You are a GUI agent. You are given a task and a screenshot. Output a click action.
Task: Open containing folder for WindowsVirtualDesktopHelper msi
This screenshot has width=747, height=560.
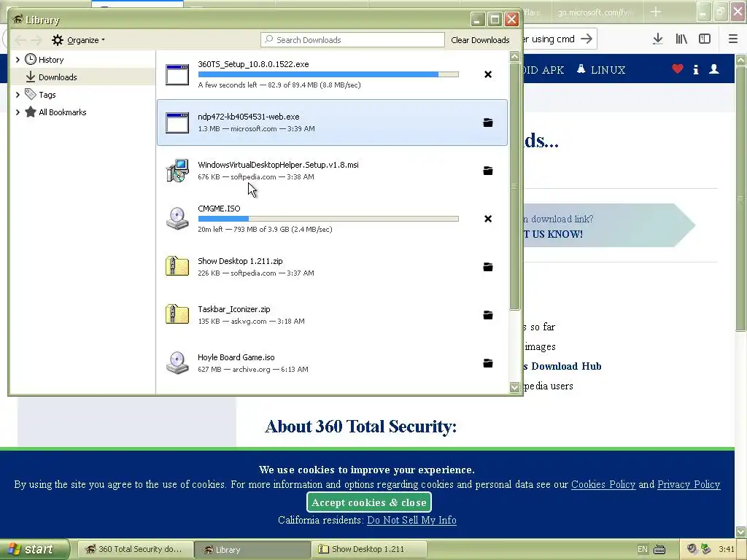point(488,171)
